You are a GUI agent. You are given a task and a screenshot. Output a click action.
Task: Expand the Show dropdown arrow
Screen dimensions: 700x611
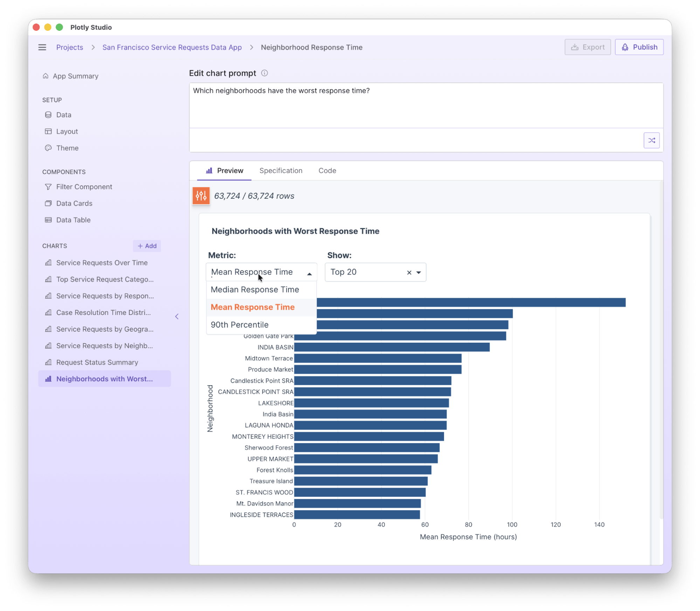(419, 273)
